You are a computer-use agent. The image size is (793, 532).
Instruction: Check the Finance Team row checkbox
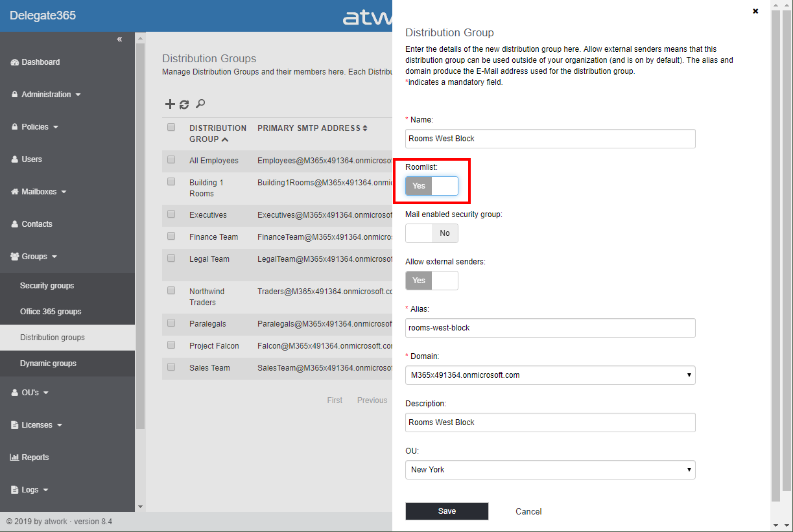pyautogui.click(x=171, y=236)
